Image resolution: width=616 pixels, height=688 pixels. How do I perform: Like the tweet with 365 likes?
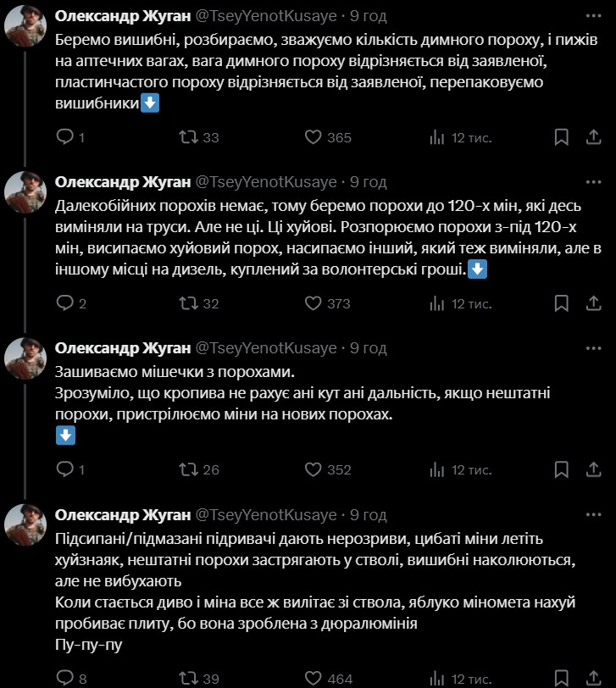pyautogui.click(x=314, y=137)
